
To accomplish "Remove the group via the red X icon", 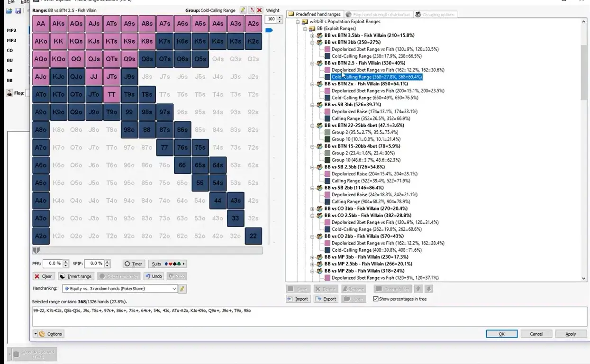I will [x=259, y=9].
